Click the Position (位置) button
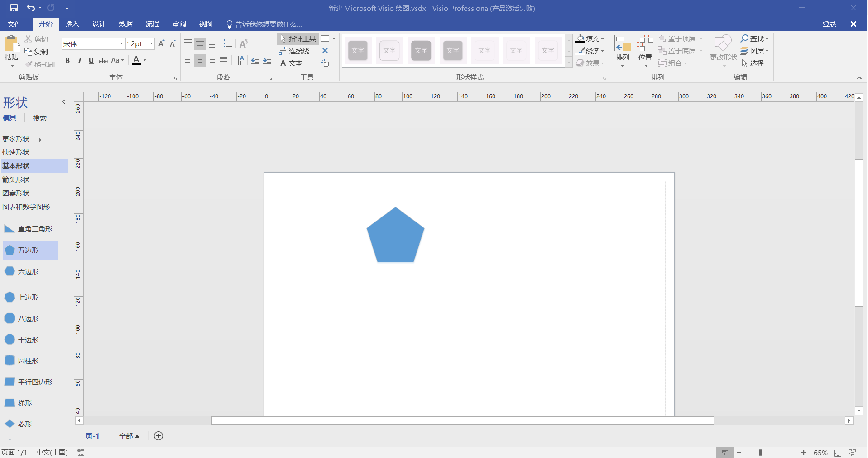The image size is (868, 458). [645, 51]
